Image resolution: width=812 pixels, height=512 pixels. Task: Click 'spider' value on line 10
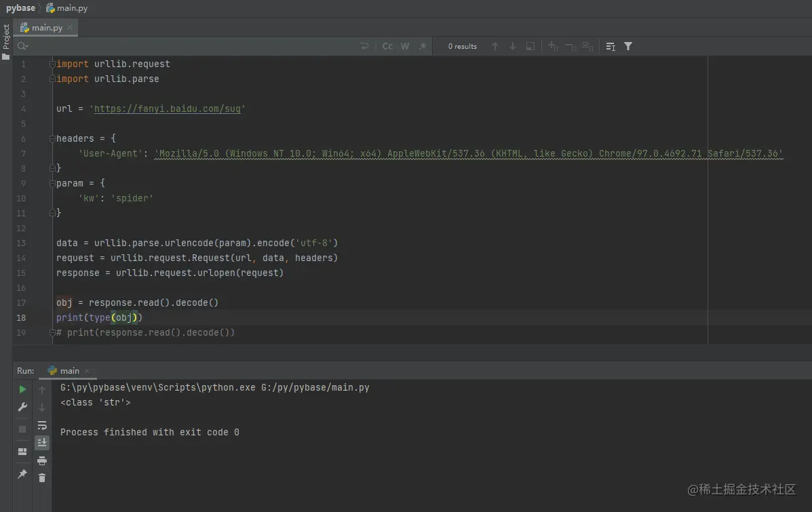click(x=132, y=198)
